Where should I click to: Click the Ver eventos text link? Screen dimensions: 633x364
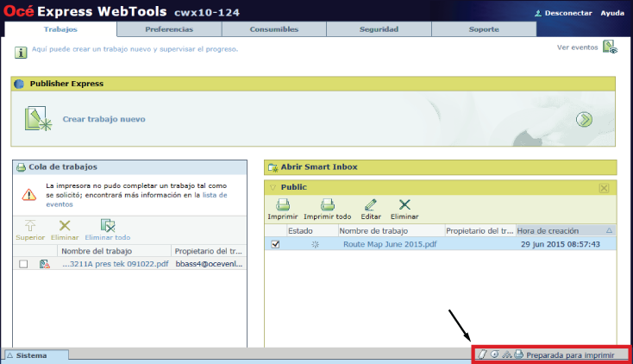[x=577, y=47]
